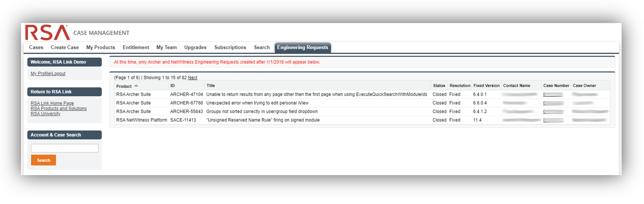Open case number link for SACE-11413
The image size is (644, 204).
(x=553, y=120)
